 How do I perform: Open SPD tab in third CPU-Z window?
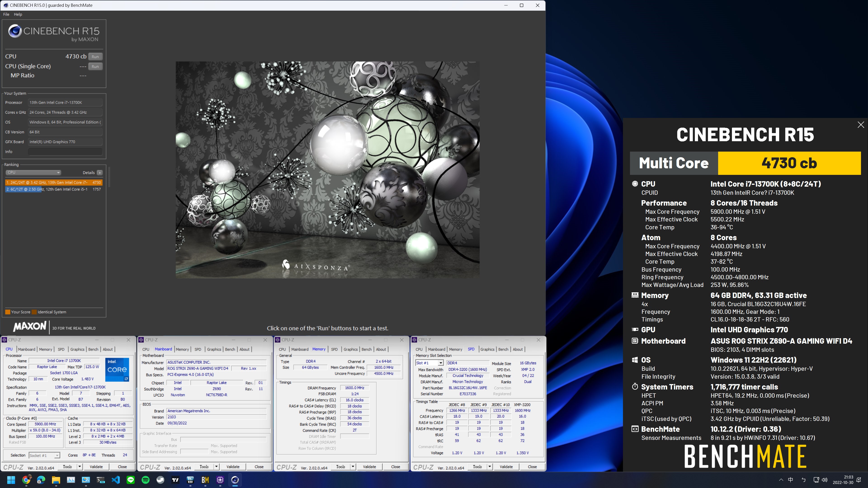(334, 349)
